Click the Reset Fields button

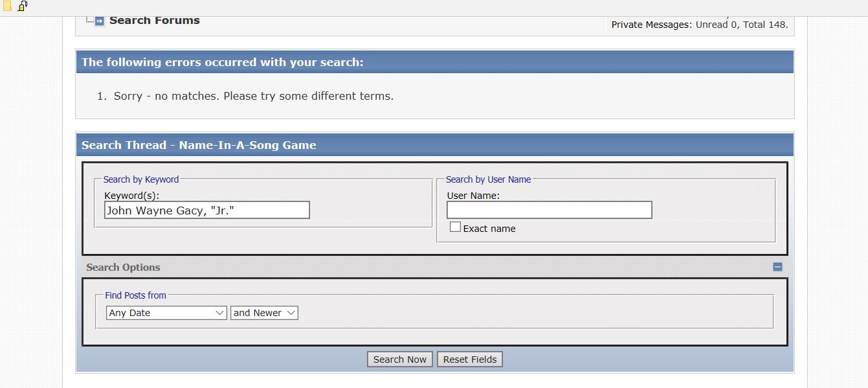pos(470,359)
